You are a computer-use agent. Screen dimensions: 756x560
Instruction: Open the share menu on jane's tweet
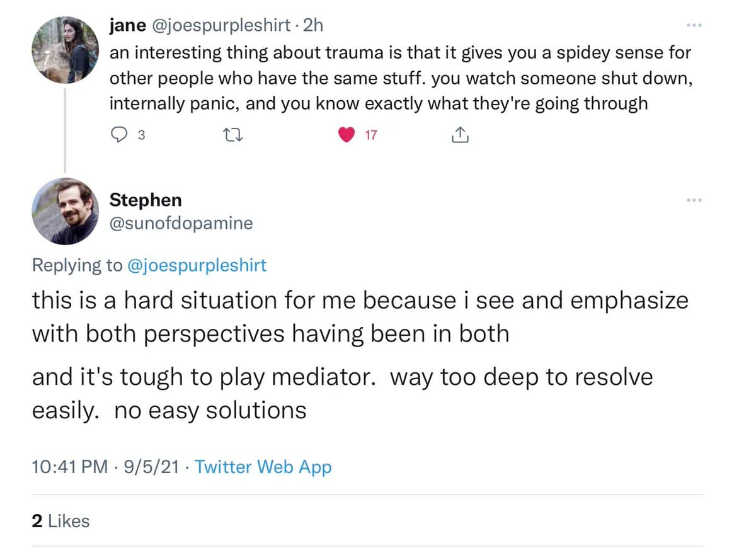(460, 134)
